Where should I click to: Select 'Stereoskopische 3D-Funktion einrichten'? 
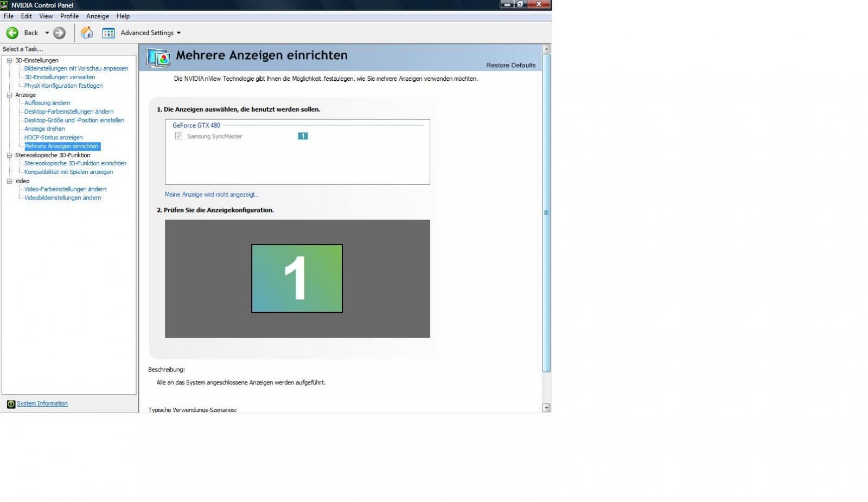(x=75, y=163)
